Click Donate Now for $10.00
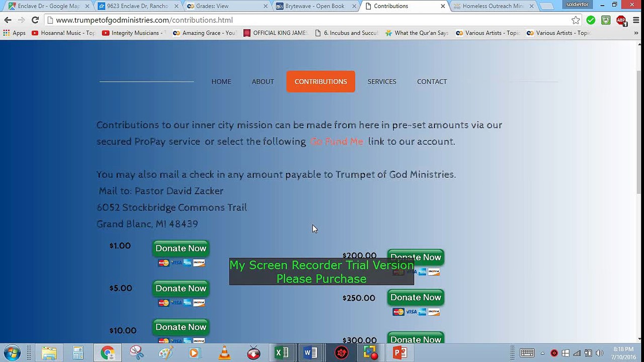This screenshot has height=362, width=644. click(181, 327)
